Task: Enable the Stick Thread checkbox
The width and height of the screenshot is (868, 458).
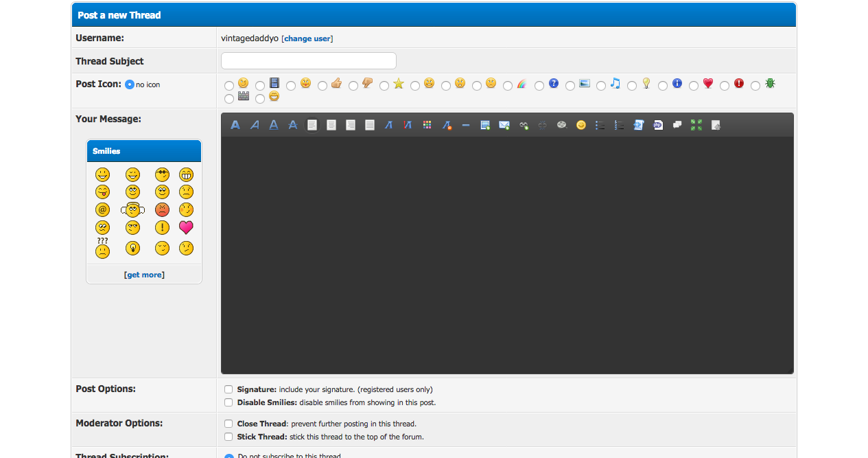Action: click(x=228, y=437)
